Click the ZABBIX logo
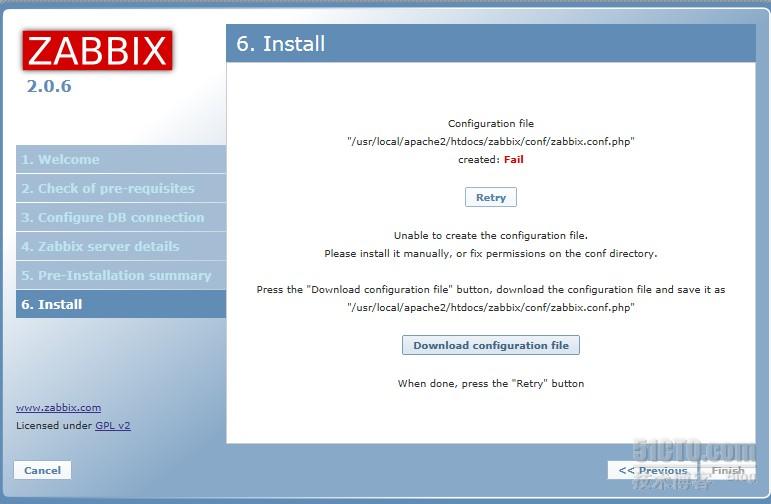The height and width of the screenshot is (504, 771). click(97, 50)
